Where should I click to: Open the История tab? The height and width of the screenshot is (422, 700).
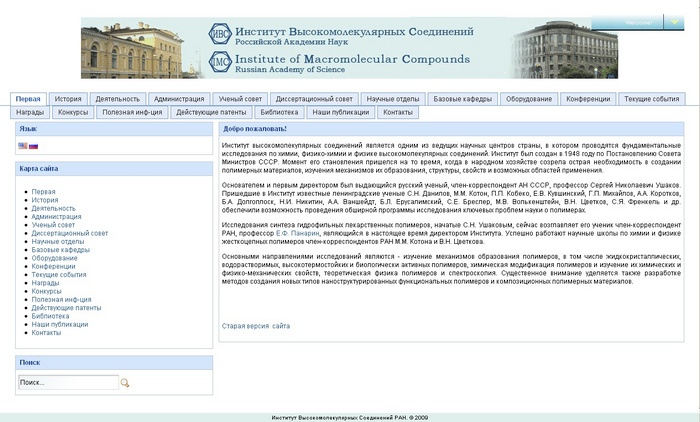68,99
